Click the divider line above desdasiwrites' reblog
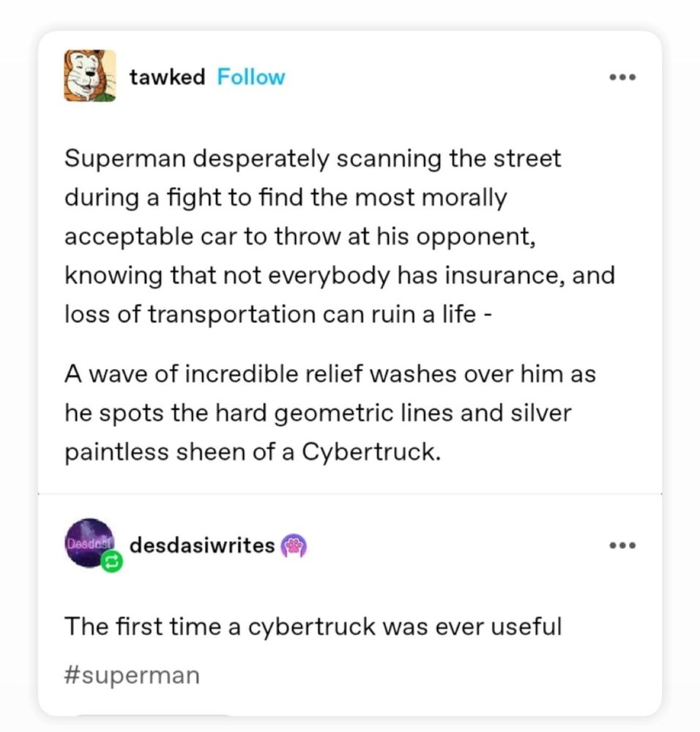The height and width of the screenshot is (732, 700). click(x=350, y=494)
